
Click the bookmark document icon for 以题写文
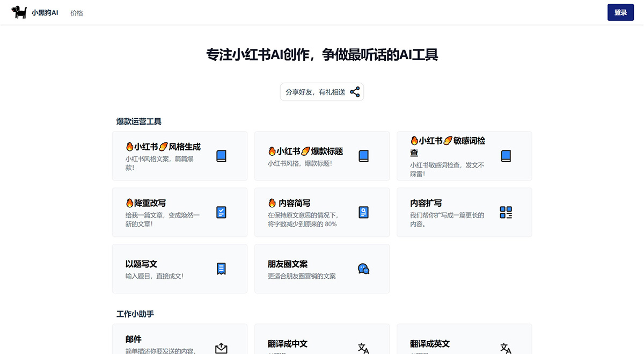coord(222,269)
